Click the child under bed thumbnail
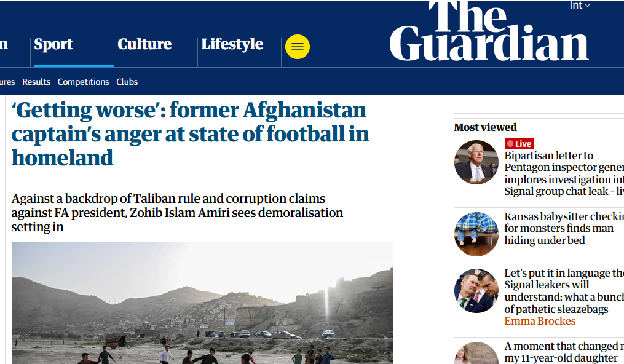This screenshot has width=624, height=364. [x=476, y=234]
